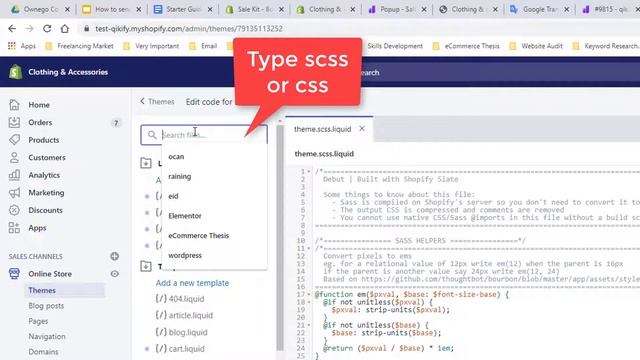
Task: Open the cart.liquid template file
Action: pyautogui.click(x=180, y=349)
